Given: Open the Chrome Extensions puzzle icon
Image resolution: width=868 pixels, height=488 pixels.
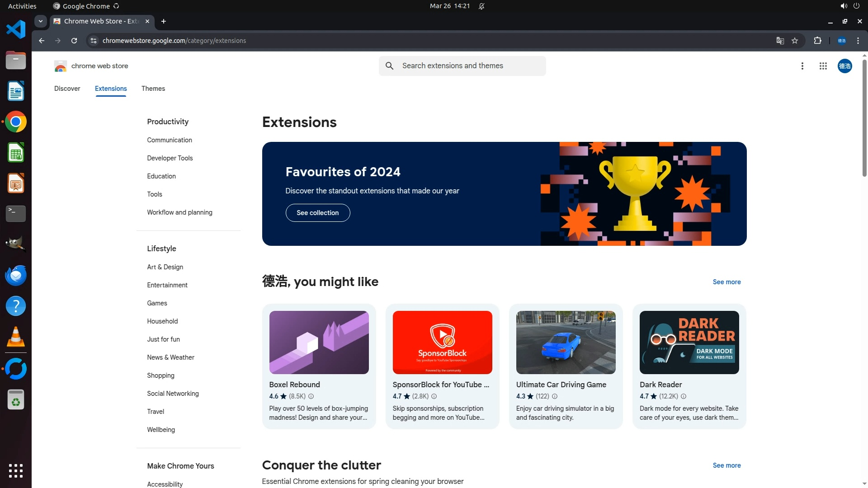Looking at the screenshot, I should (x=817, y=41).
